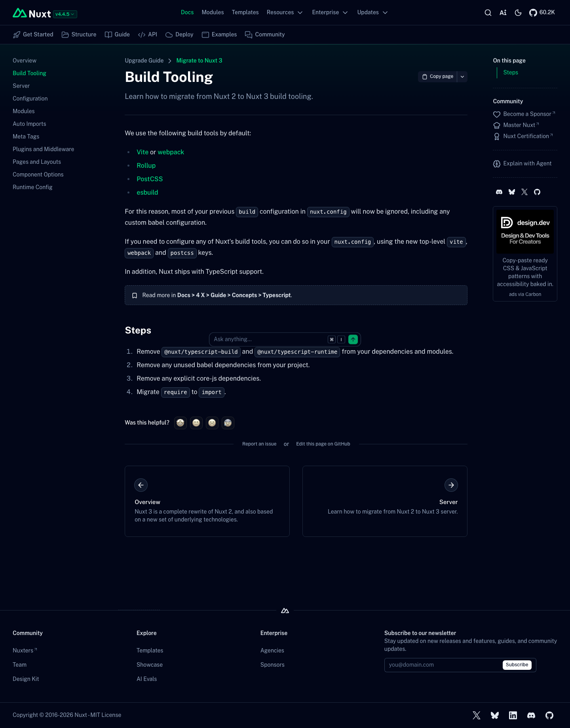Open GitHub icon in right sidebar

[537, 192]
